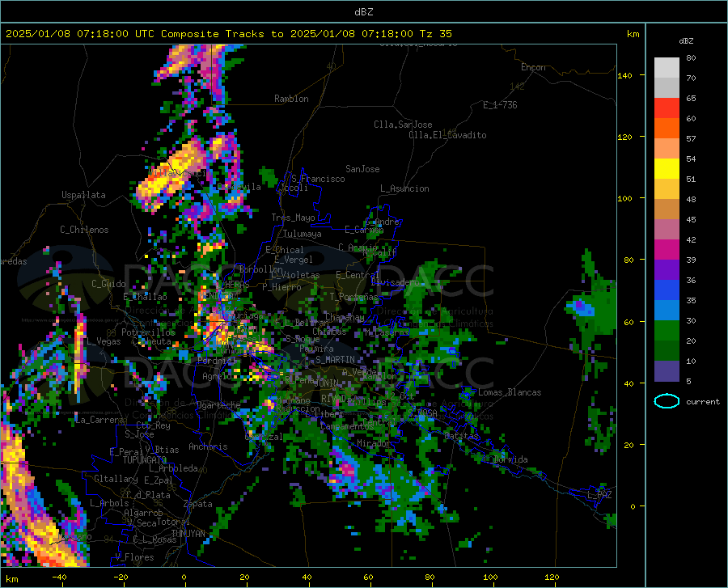This screenshot has height=588, width=728.
Task: Click the -40 tick on horizontal km axis
Action: 59,577
